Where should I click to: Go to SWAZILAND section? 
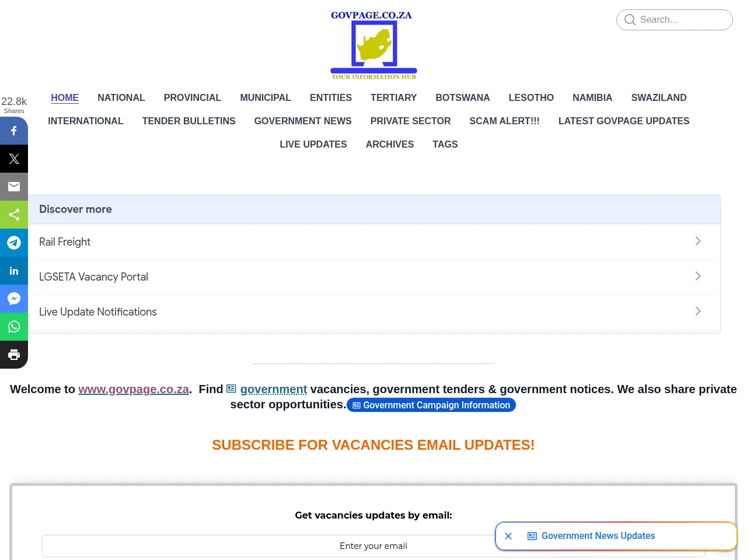click(x=659, y=97)
